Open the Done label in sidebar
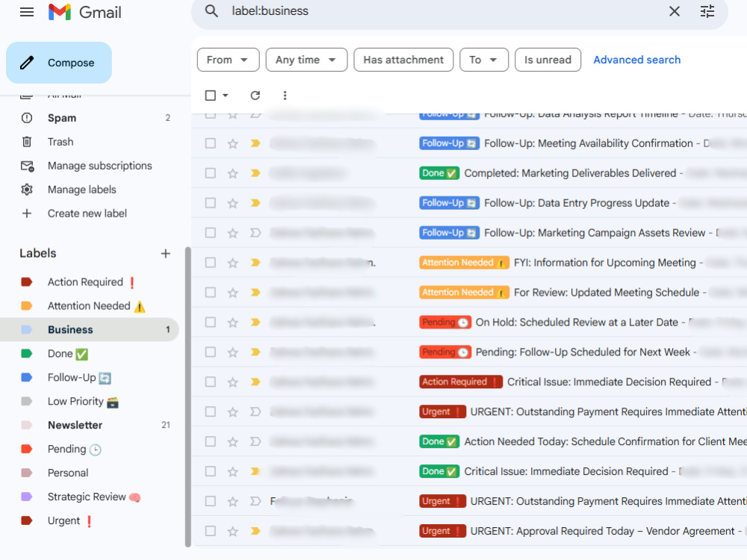 coord(90,353)
